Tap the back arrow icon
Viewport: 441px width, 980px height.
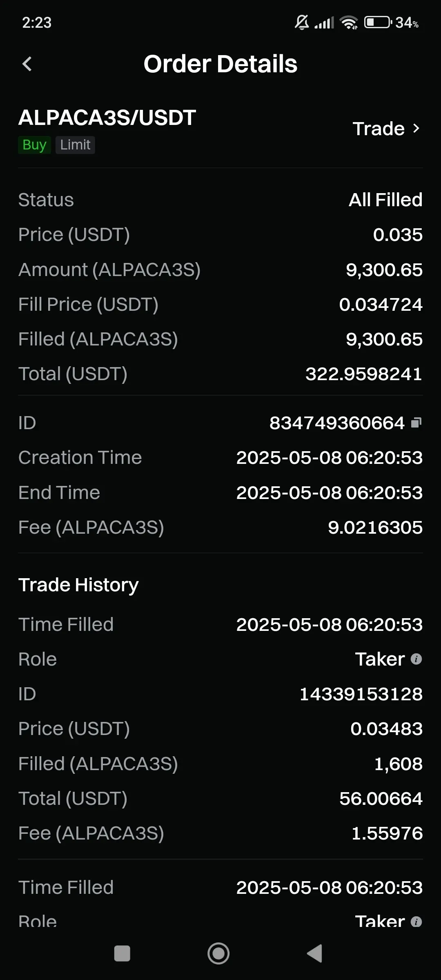point(27,64)
